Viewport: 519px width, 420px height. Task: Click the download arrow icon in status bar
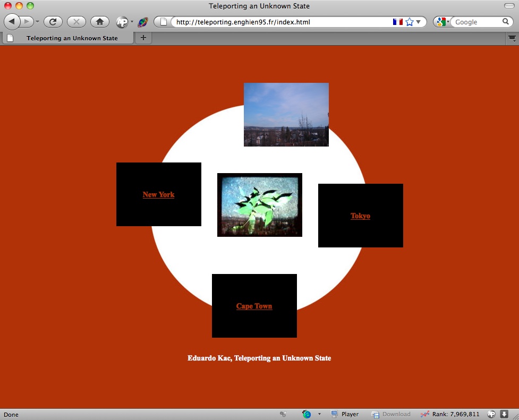pyautogui.click(x=504, y=414)
